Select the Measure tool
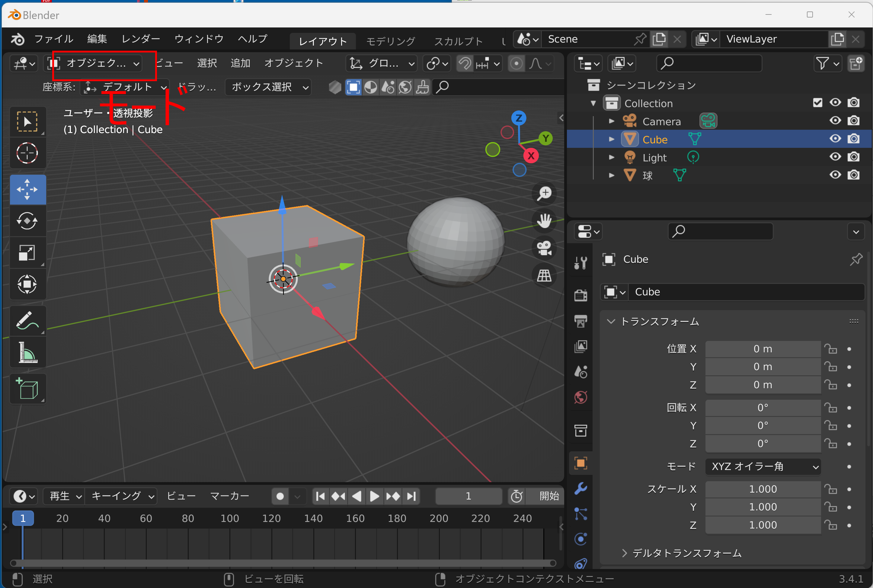 coord(27,352)
